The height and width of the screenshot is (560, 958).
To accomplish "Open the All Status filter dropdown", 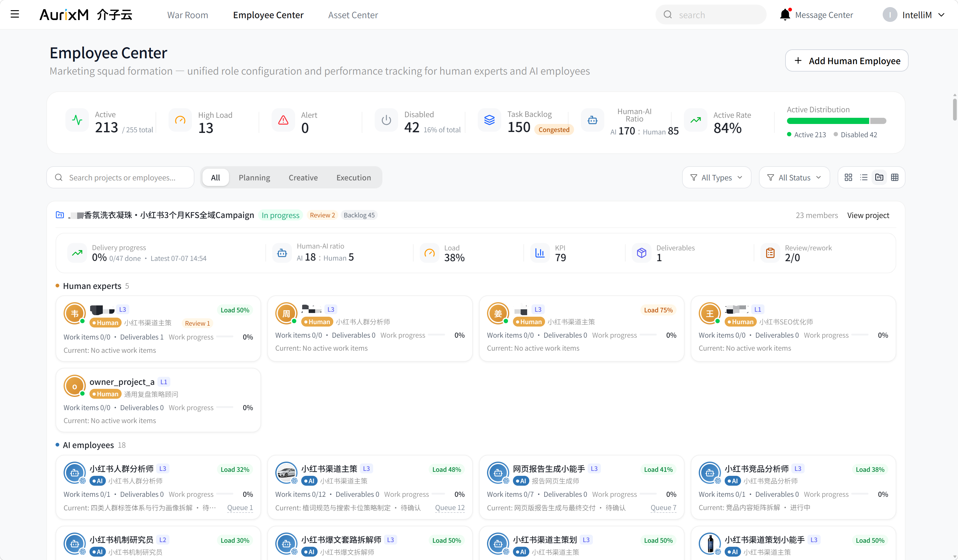I will [x=794, y=177].
